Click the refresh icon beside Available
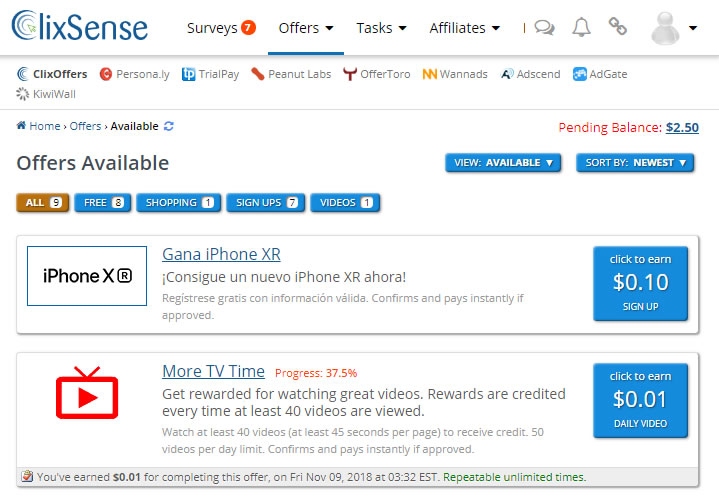719x499 pixels. (x=169, y=126)
